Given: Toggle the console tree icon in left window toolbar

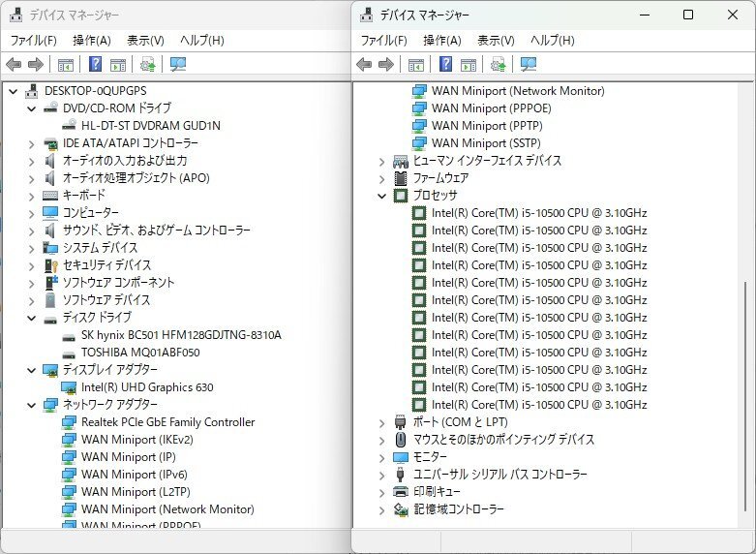Looking at the screenshot, I should point(66,64).
